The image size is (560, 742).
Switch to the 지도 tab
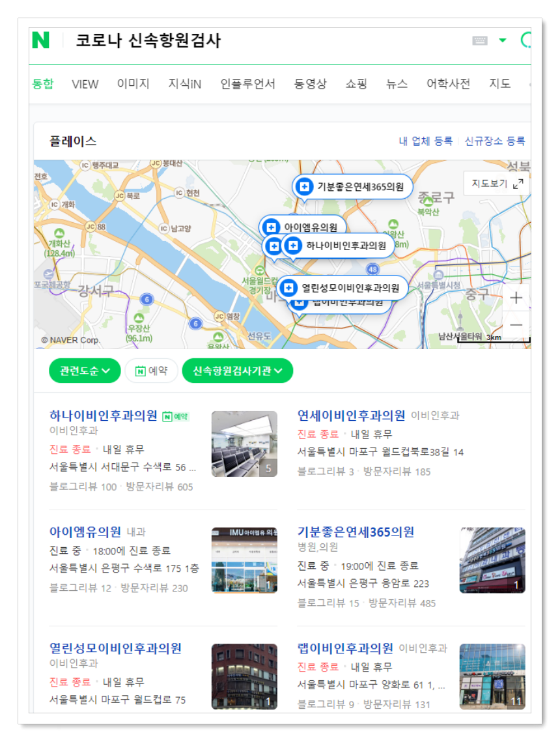click(500, 84)
